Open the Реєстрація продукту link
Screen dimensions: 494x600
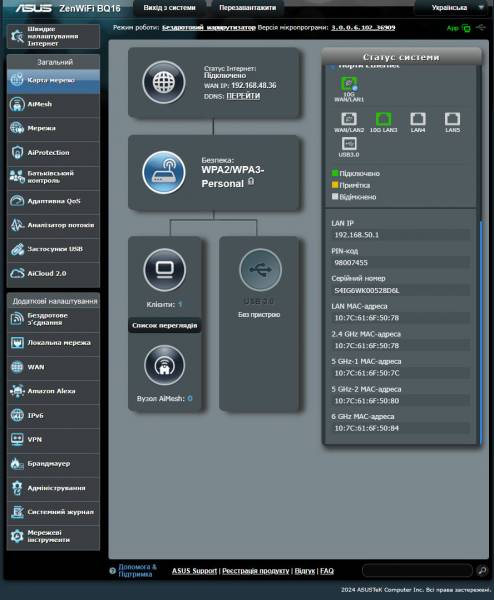point(256,571)
